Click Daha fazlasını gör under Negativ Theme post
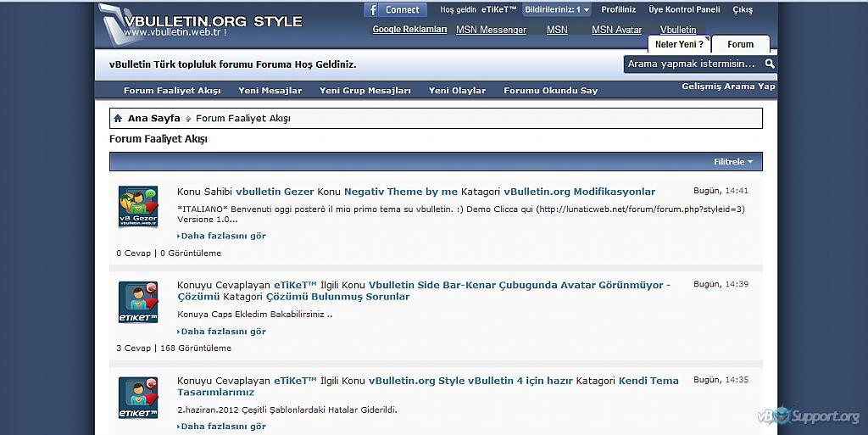 (x=222, y=236)
